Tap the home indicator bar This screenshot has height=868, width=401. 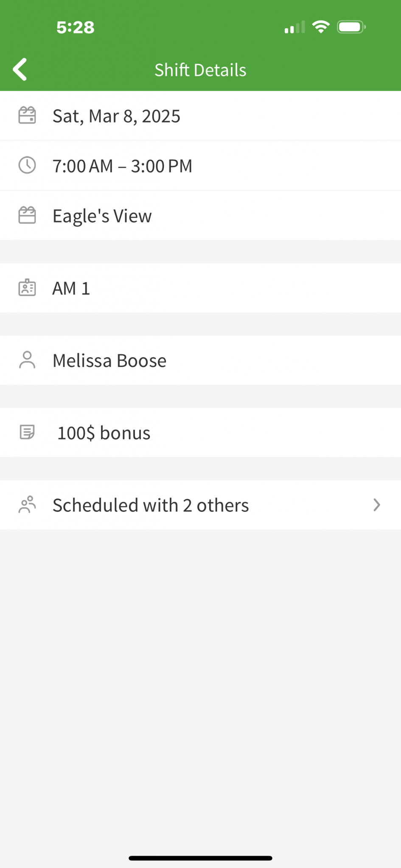pyautogui.click(x=200, y=858)
